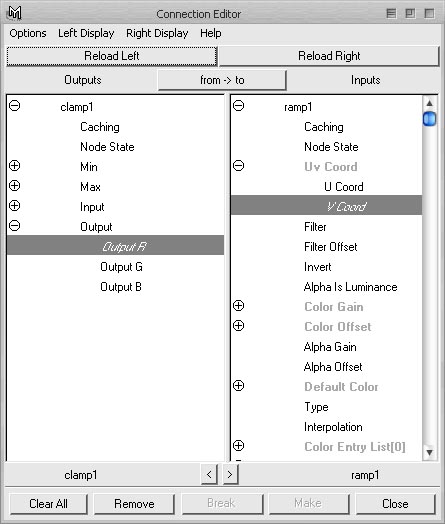445x524 pixels.
Task: Select U Coord in the inputs list
Action: [344, 186]
